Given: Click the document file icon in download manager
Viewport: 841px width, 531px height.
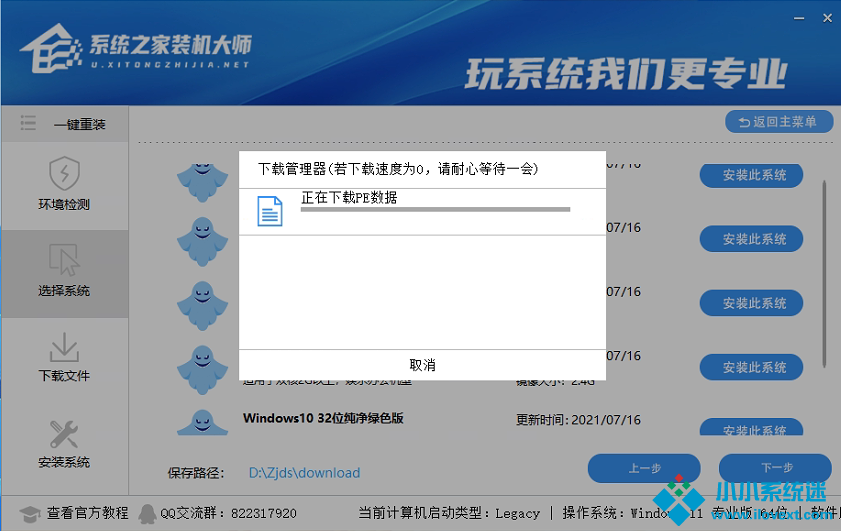Looking at the screenshot, I should pos(270,211).
